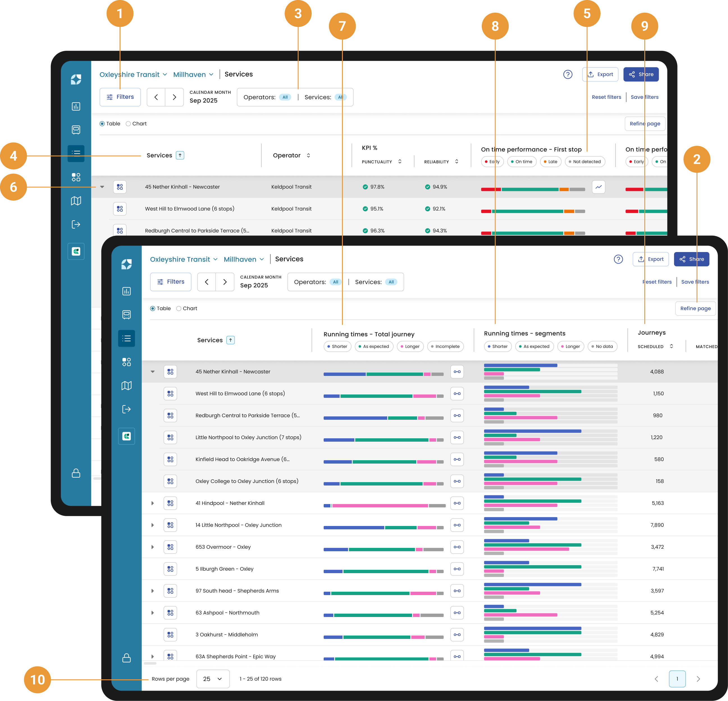This screenshot has height=701, width=728.
Task: Open the Oxleyshire Transit breadcrumb menu in front window
Action: coord(184,259)
